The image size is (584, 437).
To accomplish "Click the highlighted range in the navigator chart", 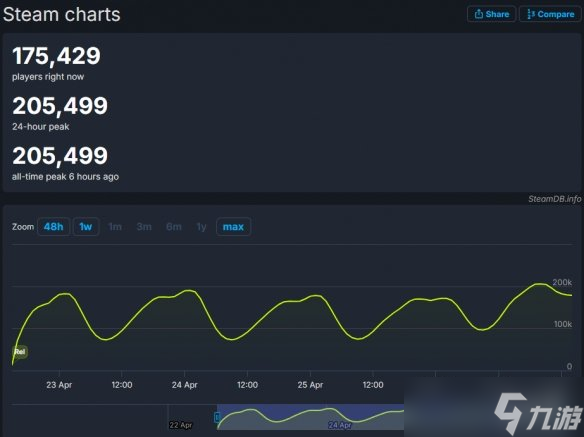I will click(x=311, y=417).
